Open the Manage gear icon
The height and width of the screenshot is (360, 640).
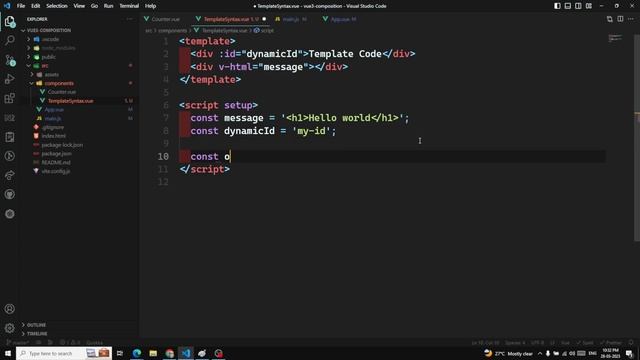(x=10, y=328)
